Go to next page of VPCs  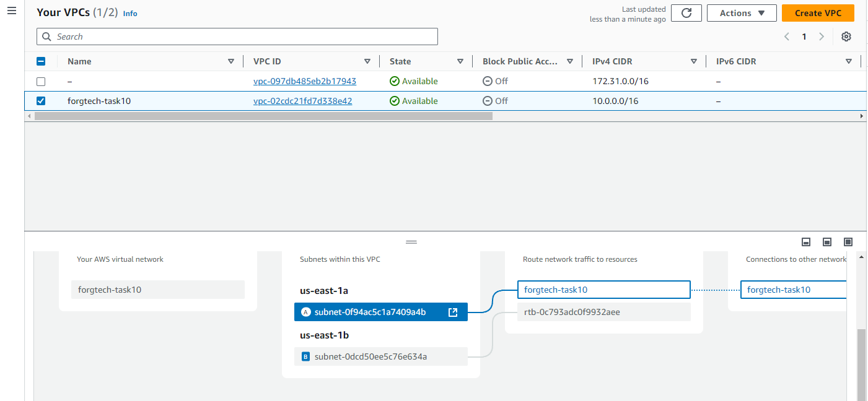click(822, 37)
